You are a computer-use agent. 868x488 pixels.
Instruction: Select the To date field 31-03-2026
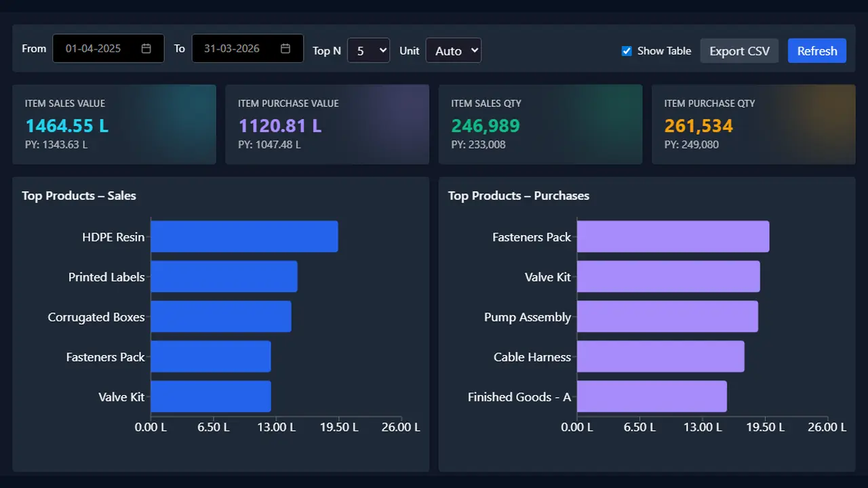[248, 49]
